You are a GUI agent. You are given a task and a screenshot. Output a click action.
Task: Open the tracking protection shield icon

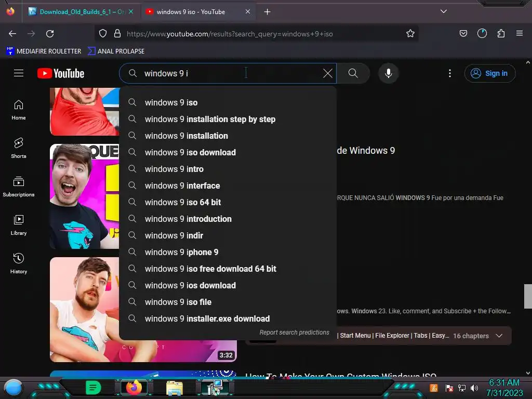pyautogui.click(x=103, y=34)
